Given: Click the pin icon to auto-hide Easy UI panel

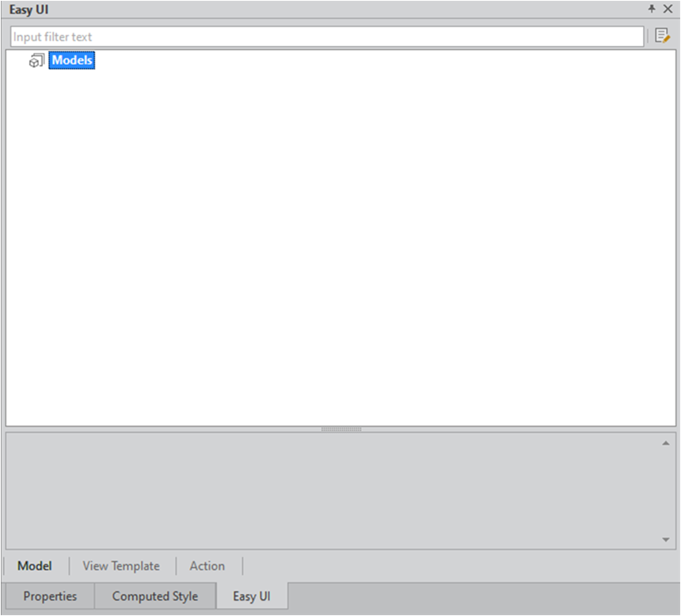Looking at the screenshot, I should pos(652,9).
